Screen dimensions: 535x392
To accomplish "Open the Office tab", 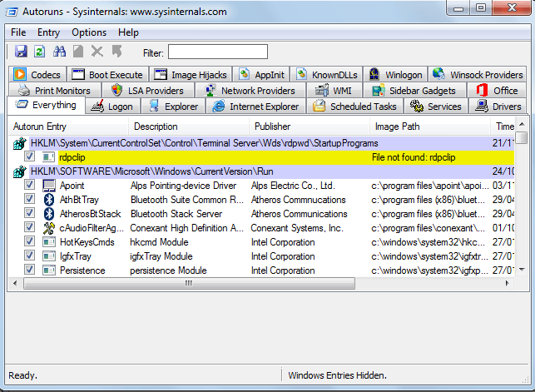I will (x=497, y=91).
